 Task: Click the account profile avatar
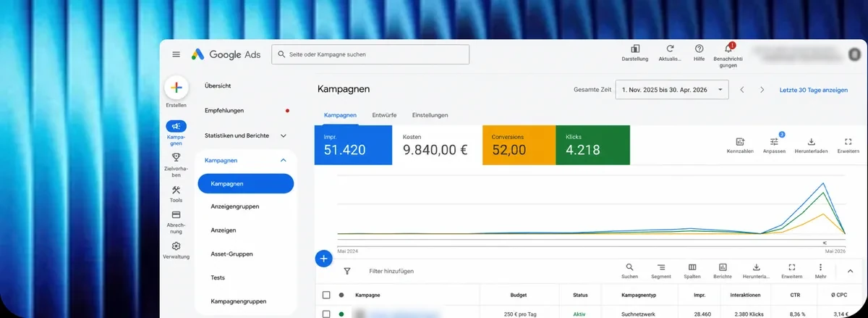[854, 54]
